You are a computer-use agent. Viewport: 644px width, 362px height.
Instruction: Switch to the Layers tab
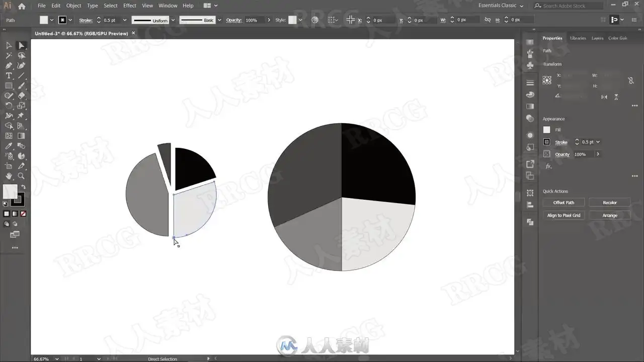[597, 38]
